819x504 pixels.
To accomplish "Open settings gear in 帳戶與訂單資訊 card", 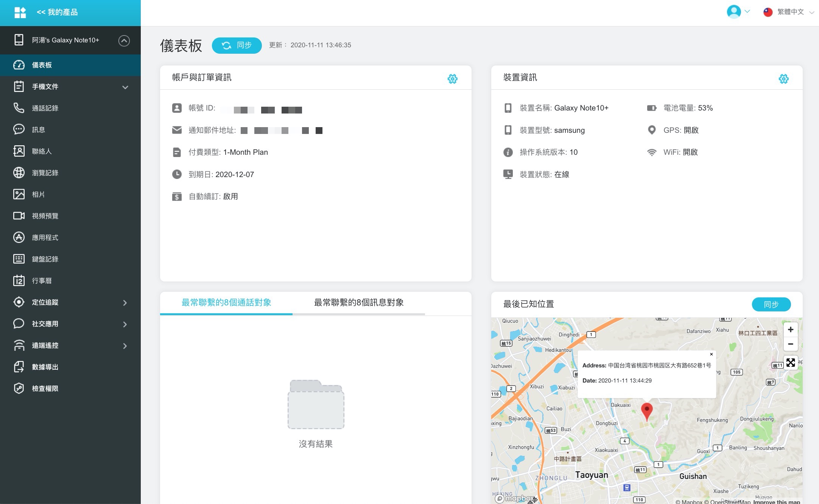I will click(452, 79).
